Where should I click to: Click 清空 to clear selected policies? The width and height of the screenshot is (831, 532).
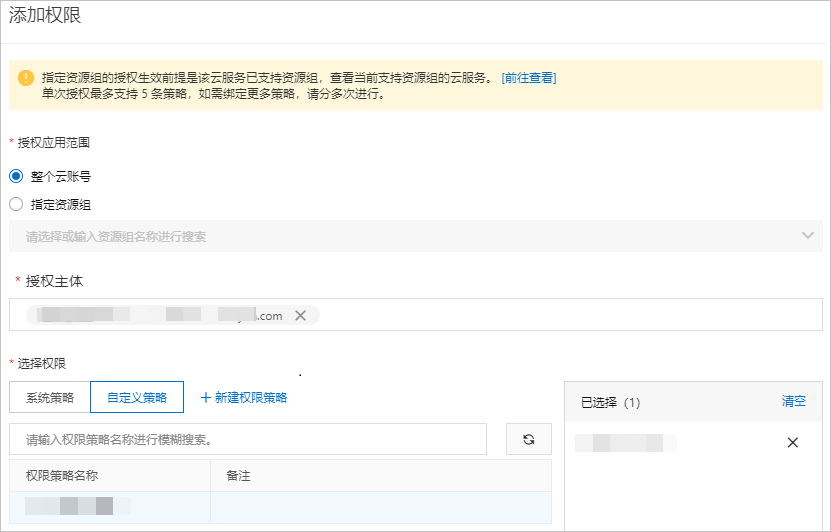(x=793, y=401)
